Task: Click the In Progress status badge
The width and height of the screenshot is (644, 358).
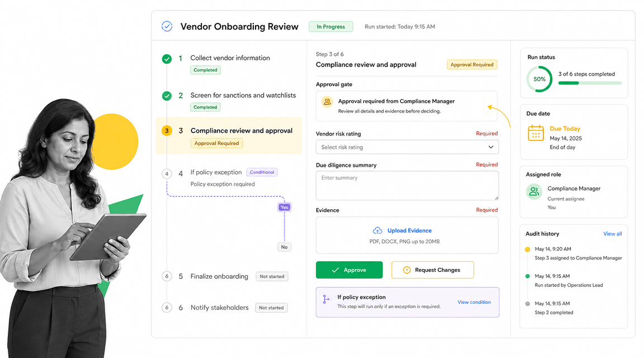Action: (330, 27)
